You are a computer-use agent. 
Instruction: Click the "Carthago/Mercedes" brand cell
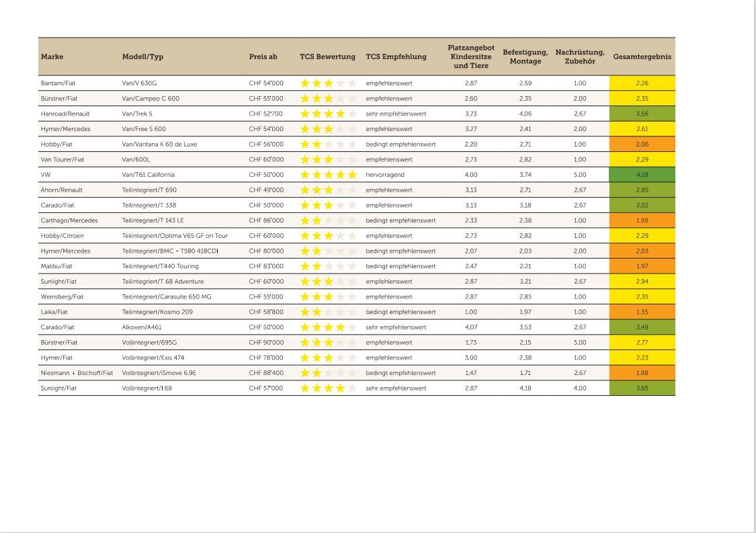pyautogui.click(x=69, y=220)
